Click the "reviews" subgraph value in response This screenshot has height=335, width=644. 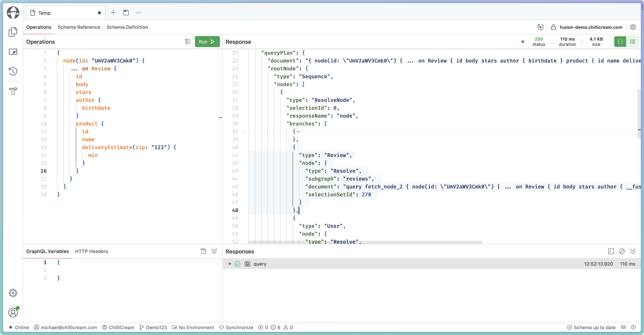(x=357, y=179)
